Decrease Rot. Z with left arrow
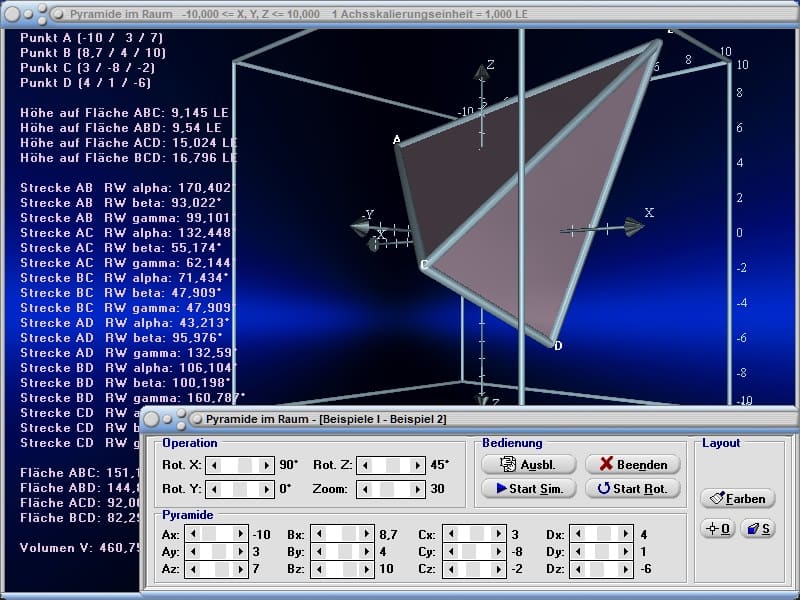The image size is (800, 600). coord(365,465)
